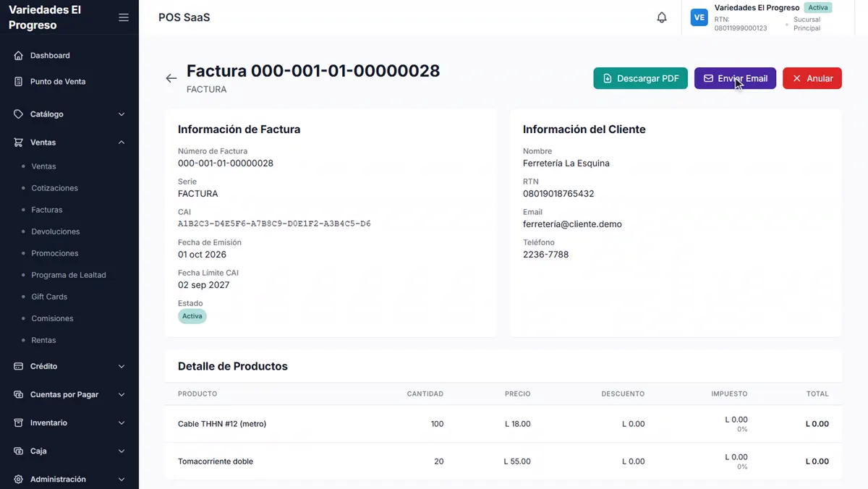
Task: Click the PRODUCTO column header
Action: 197,394
